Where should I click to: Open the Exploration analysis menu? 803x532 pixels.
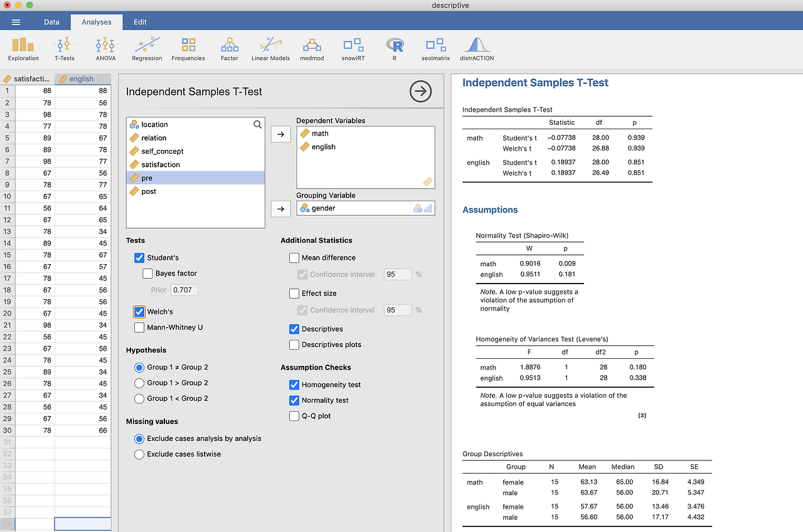tap(23, 49)
